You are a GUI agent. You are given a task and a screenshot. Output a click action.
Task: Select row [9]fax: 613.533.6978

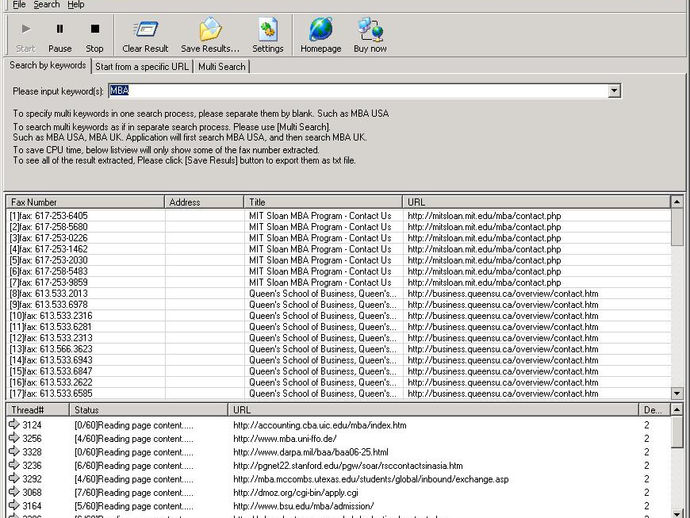pos(339,305)
